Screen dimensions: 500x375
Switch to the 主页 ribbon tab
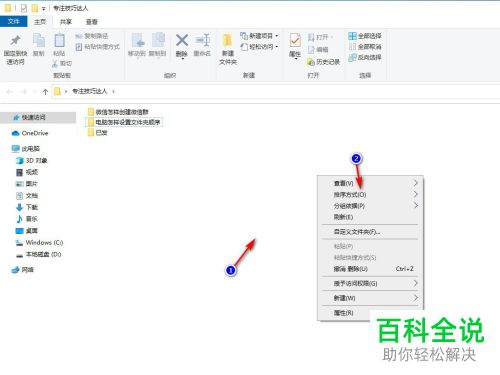point(40,22)
